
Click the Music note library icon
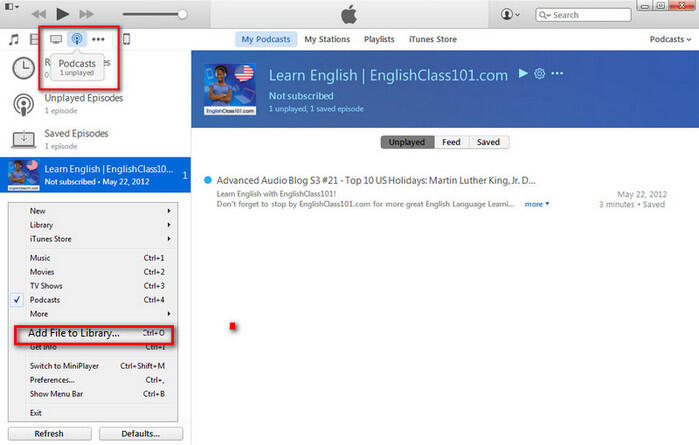[13, 40]
